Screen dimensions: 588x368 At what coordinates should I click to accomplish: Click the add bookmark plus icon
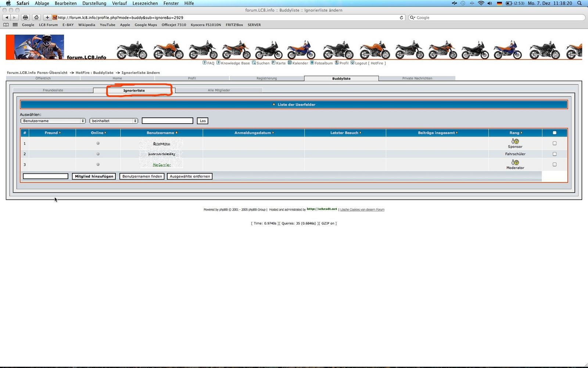point(47,17)
